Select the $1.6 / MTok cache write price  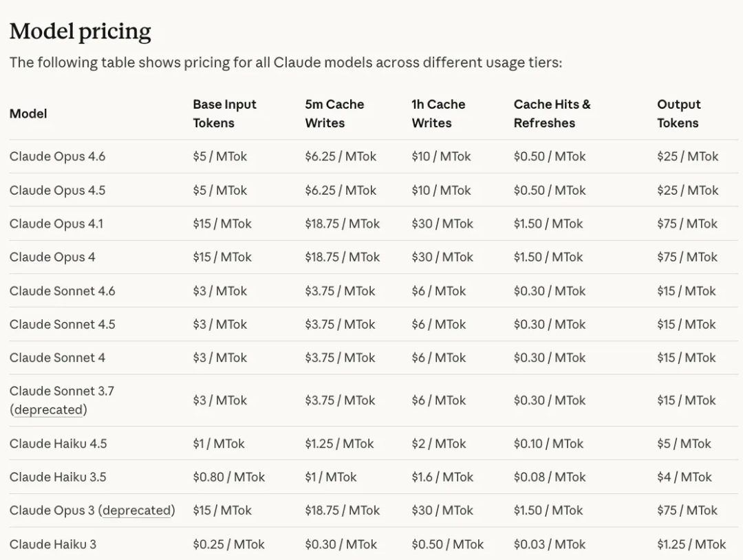coord(442,477)
